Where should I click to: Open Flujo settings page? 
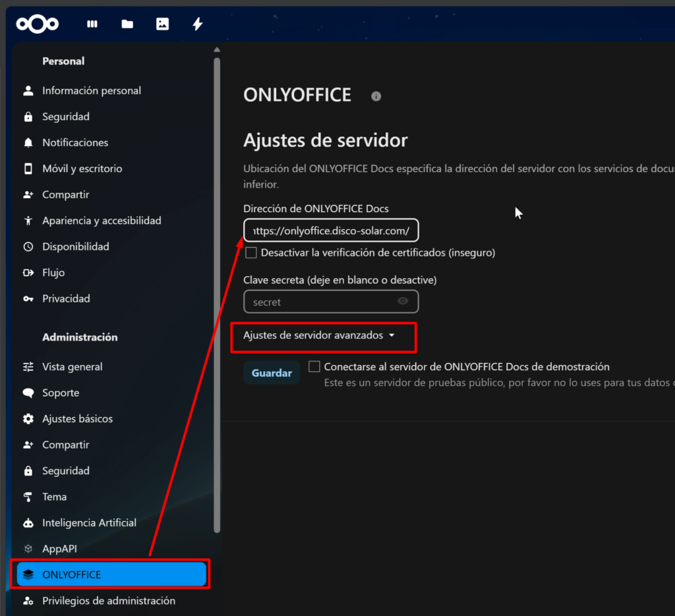tap(53, 273)
